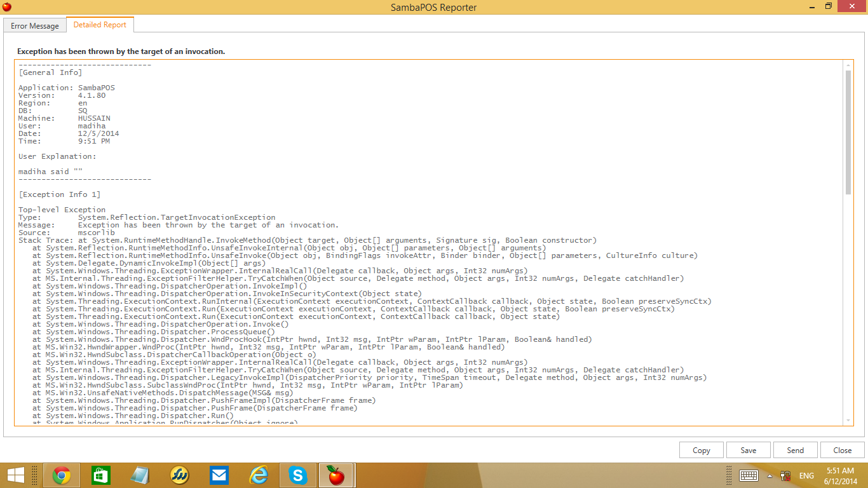The image size is (868, 488).
Task: Click the 'Version: 4.1.80' line
Action: [x=62, y=95]
